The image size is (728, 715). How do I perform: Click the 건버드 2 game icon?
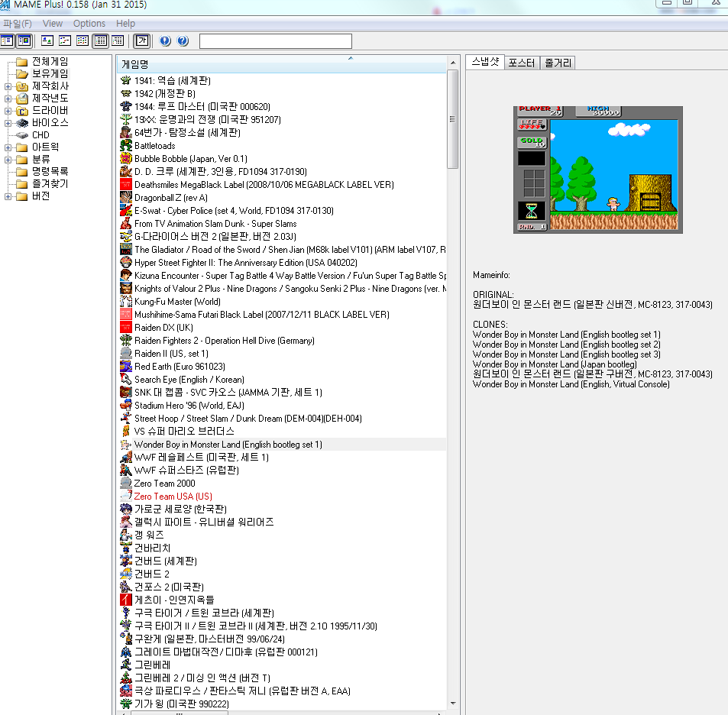tap(126, 574)
